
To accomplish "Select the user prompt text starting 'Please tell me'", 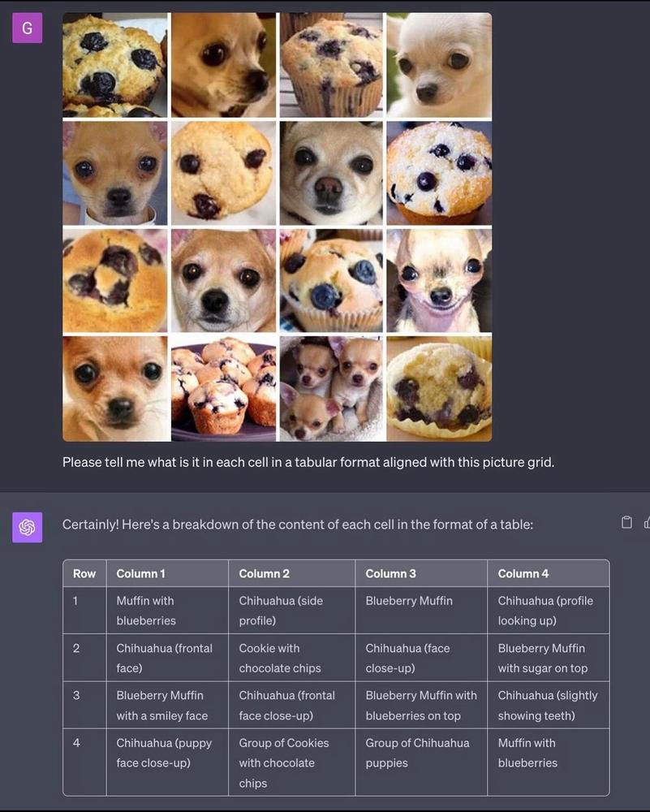I will (x=308, y=462).
